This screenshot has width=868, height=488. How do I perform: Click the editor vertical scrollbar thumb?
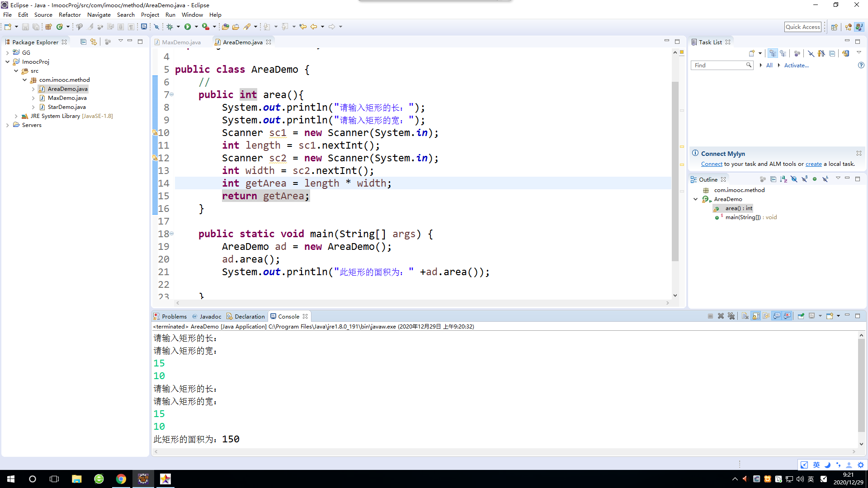675,172
